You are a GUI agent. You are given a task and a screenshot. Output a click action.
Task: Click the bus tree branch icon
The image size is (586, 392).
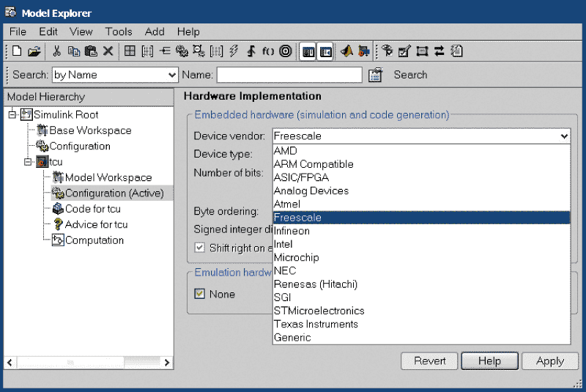coord(165,51)
